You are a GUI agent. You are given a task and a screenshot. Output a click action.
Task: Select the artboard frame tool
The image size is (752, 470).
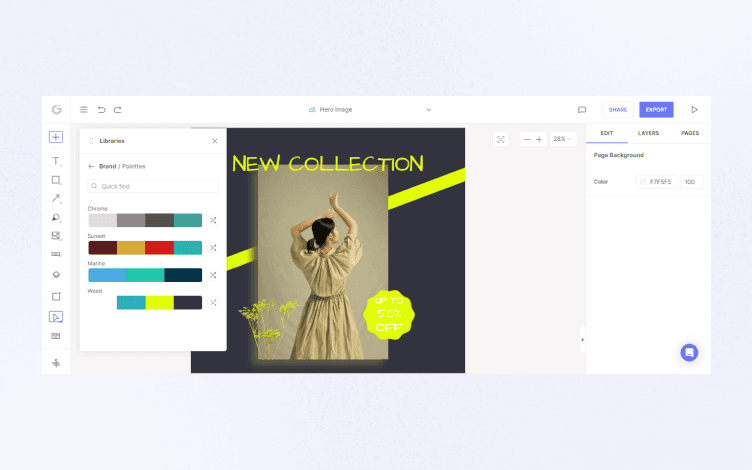(56, 296)
